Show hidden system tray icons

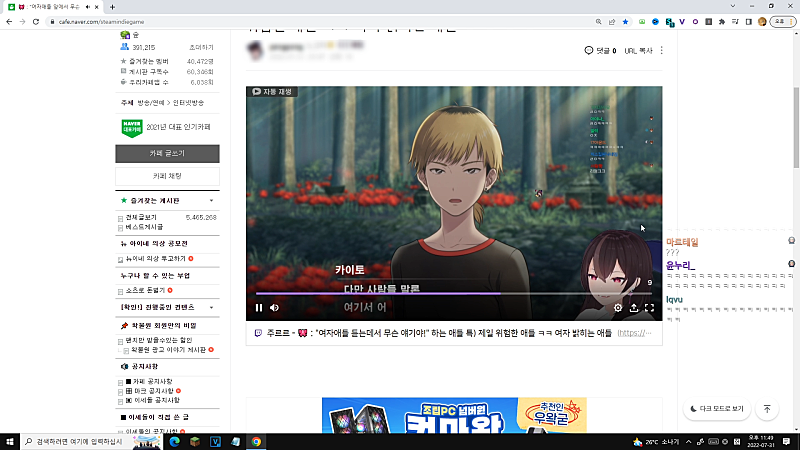688,442
